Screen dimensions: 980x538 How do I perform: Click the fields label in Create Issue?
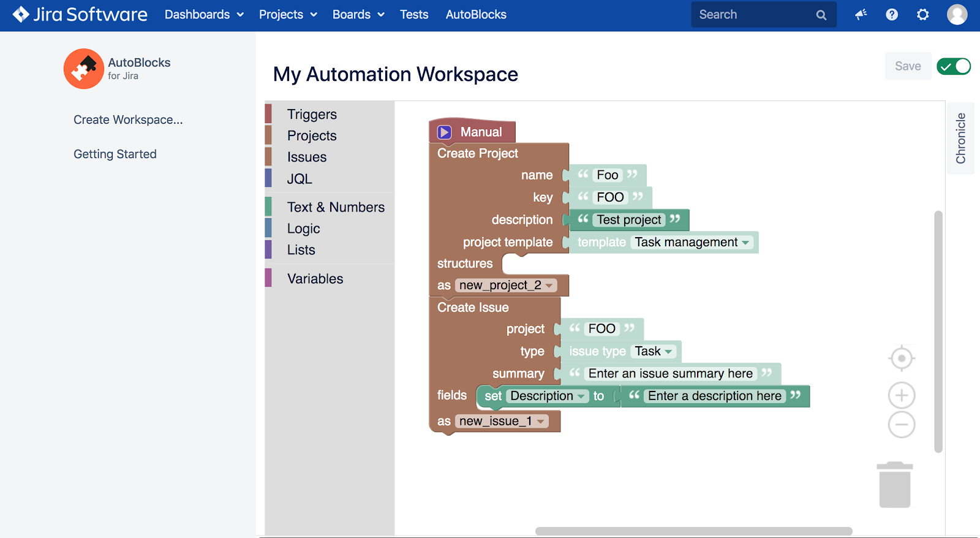click(x=452, y=395)
